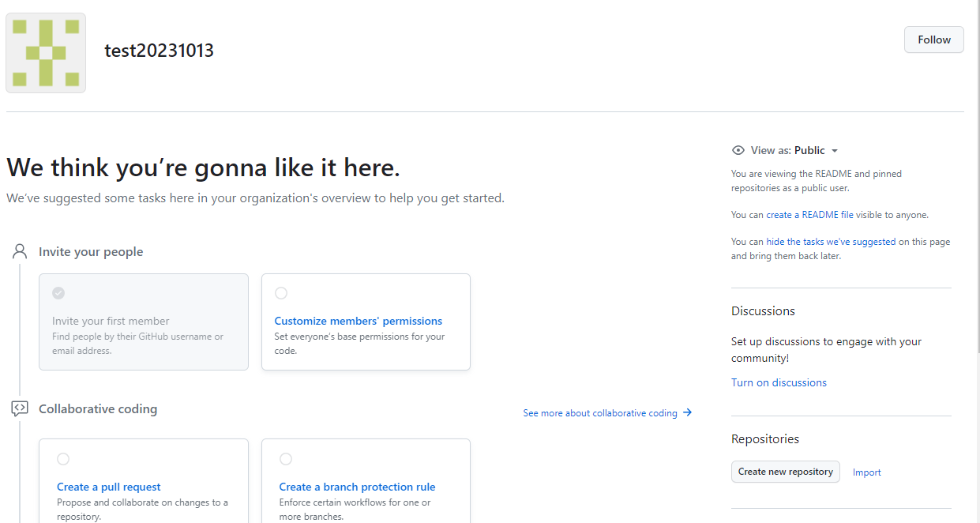Click the Collaborative coding section heading
The width and height of the screenshot is (980, 523).
pos(98,409)
